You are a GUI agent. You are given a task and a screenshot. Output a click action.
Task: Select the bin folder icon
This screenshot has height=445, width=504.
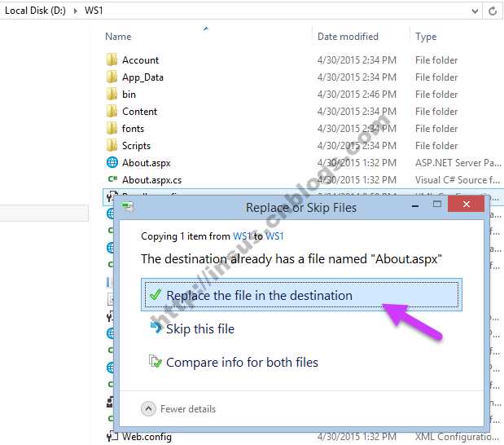click(x=112, y=94)
